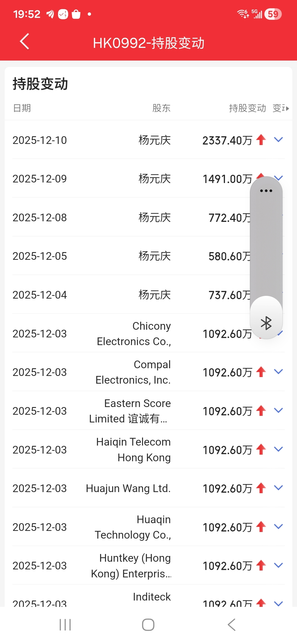Viewport: 297px width, 644px height.
Task: Tap the 股东 column header
Action: (161, 108)
